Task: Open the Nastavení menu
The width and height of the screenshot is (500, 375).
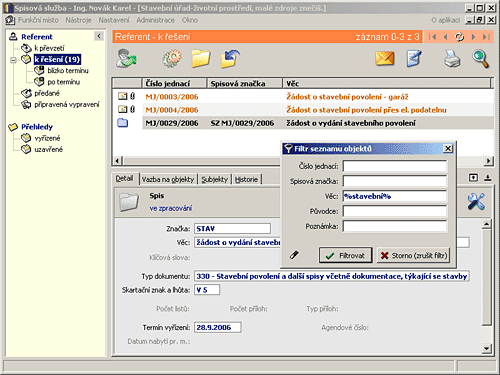Action: point(114,20)
